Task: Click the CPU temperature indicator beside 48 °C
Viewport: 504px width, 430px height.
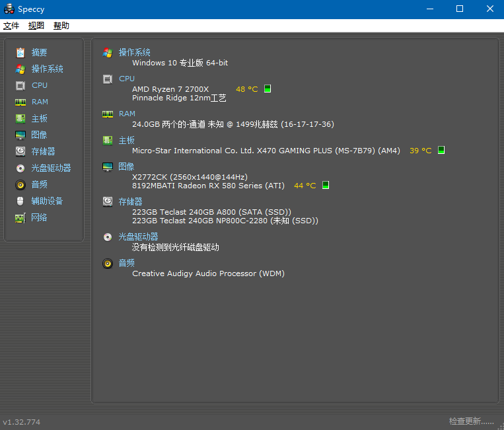Action: click(x=268, y=89)
